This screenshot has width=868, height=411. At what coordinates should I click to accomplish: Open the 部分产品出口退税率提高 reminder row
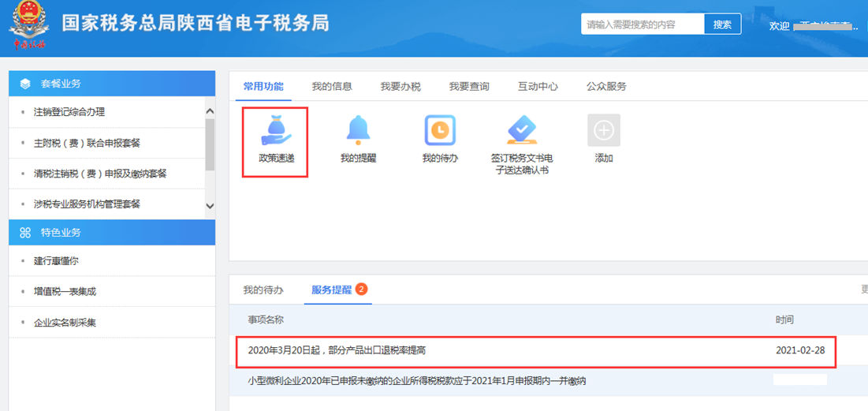pos(337,350)
